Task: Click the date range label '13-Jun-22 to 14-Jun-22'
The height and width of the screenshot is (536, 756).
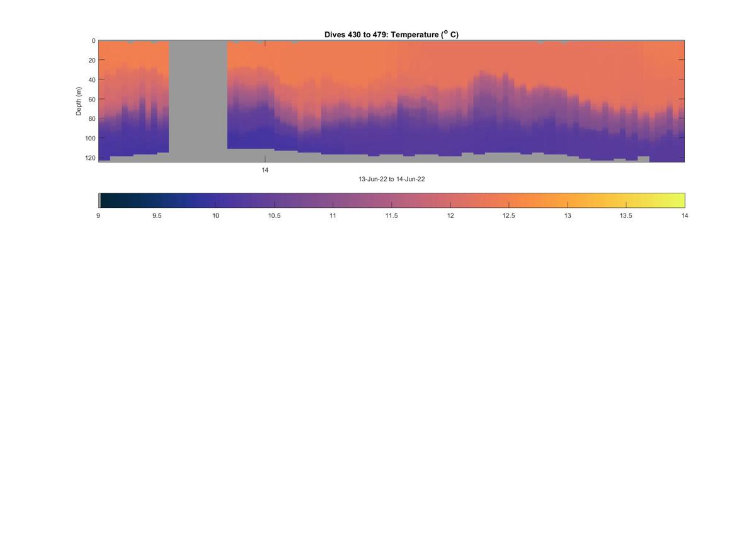Action: [x=392, y=180]
